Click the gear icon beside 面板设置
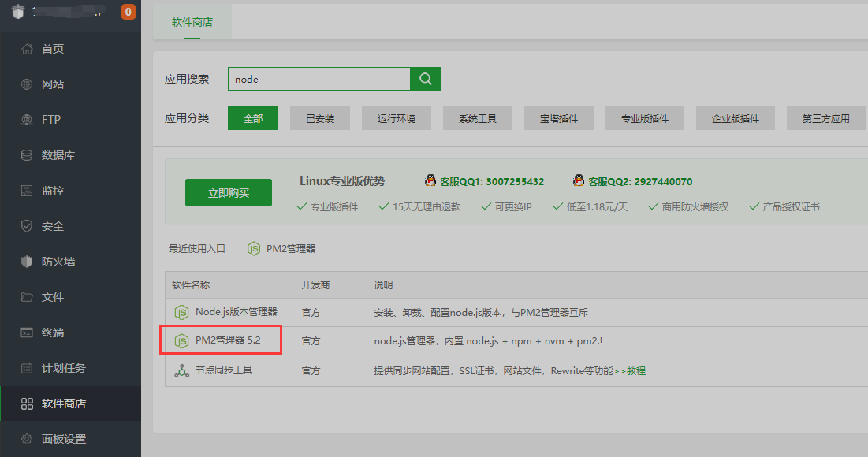 27,440
